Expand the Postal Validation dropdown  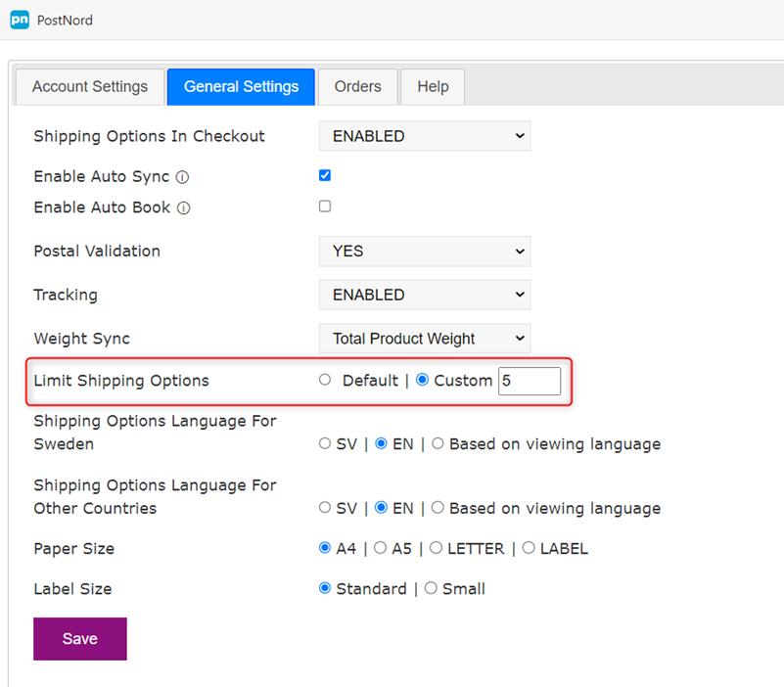425,251
